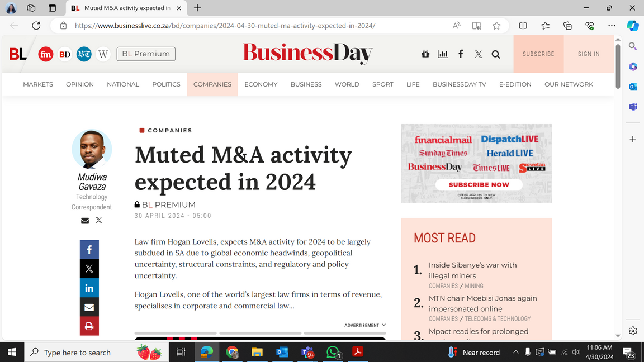Open Google Chrome from taskbar
Screen dimensions: 644x362
(232, 352)
